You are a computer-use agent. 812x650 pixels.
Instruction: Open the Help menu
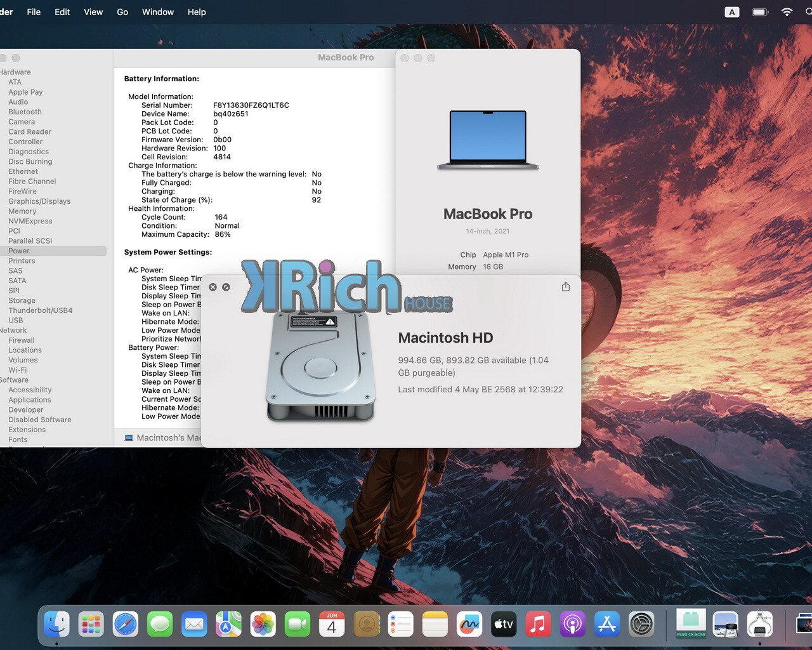coord(197,12)
